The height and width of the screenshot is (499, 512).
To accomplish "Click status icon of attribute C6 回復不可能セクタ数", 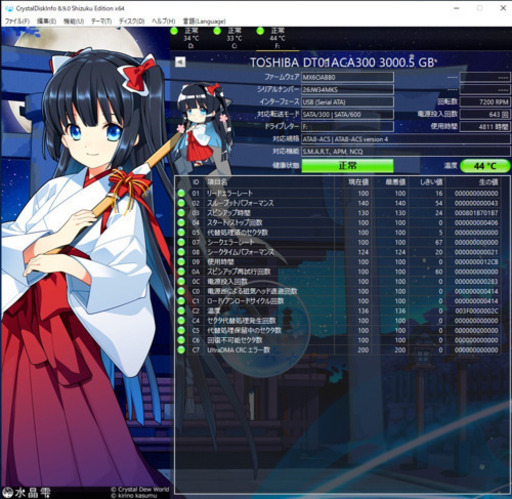I will pos(181,340).
